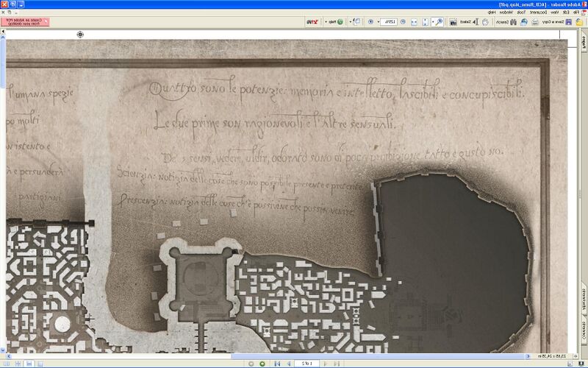Go to next view green arrow
The height and width of the screenshot is (368, 588).
coord(262,364)
